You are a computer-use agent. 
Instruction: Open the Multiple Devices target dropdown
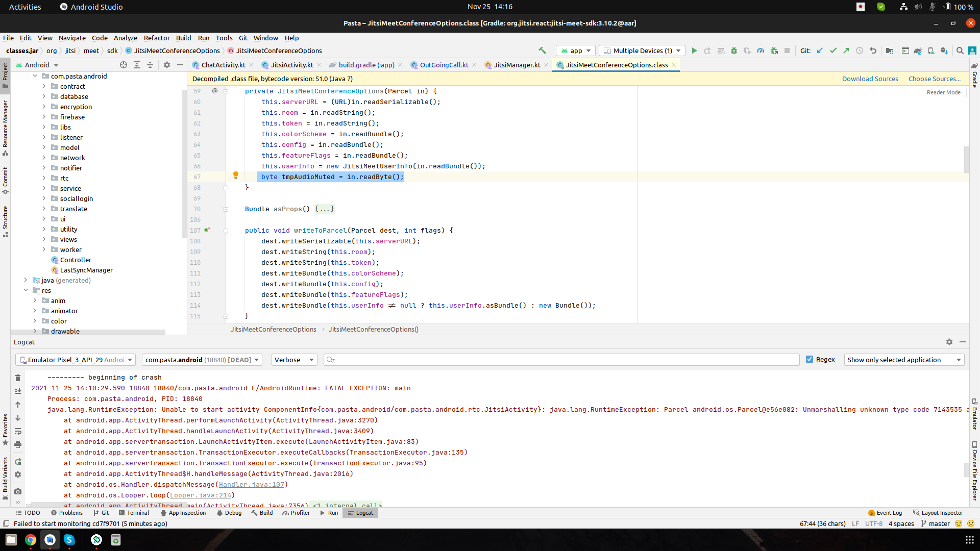[642, 51]
